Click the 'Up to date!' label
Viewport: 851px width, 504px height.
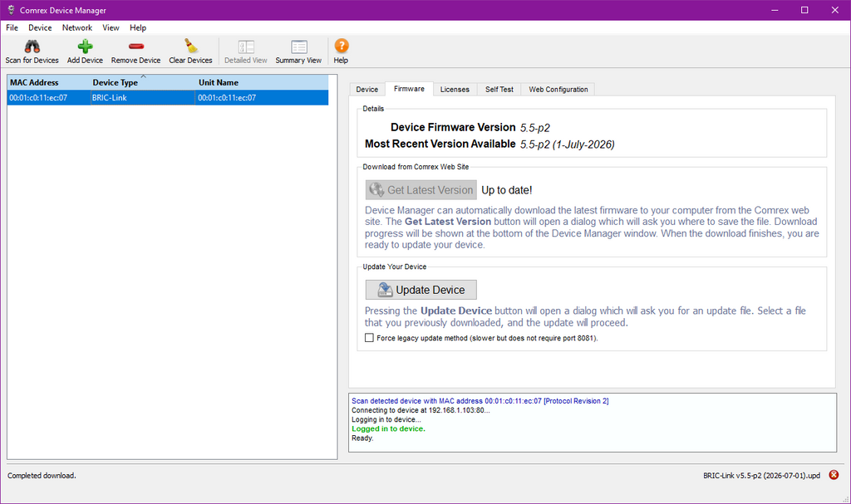point(507,190)
